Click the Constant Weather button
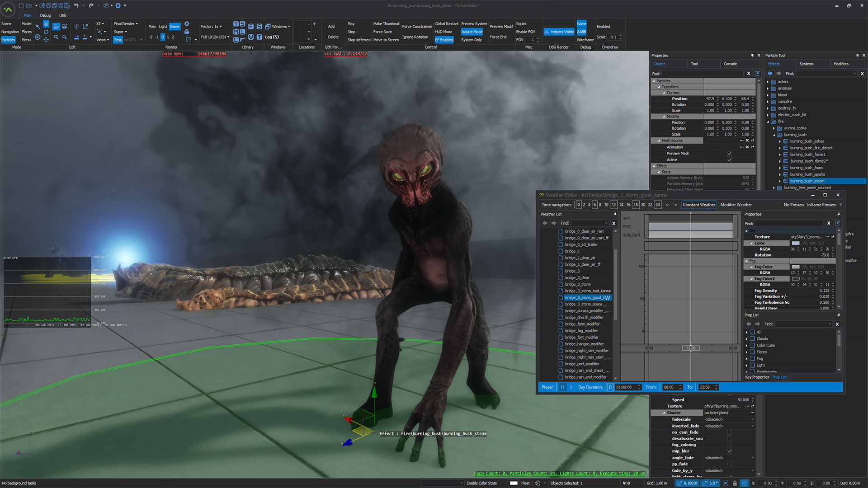 click(698, 205)
